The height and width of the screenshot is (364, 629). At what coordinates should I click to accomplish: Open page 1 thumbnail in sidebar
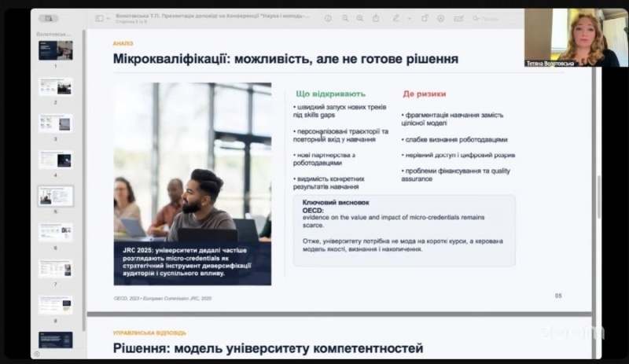[55, 50]
